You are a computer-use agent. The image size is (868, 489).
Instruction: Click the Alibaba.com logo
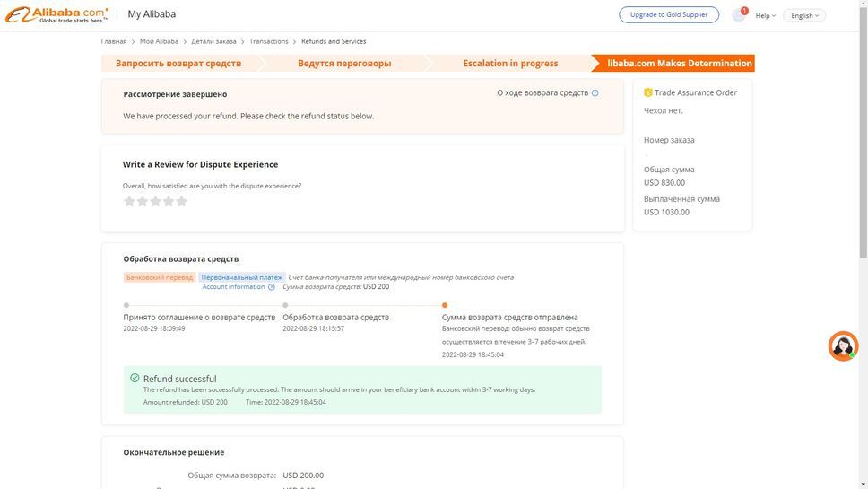pyautogui.click(x=57, y=14)
